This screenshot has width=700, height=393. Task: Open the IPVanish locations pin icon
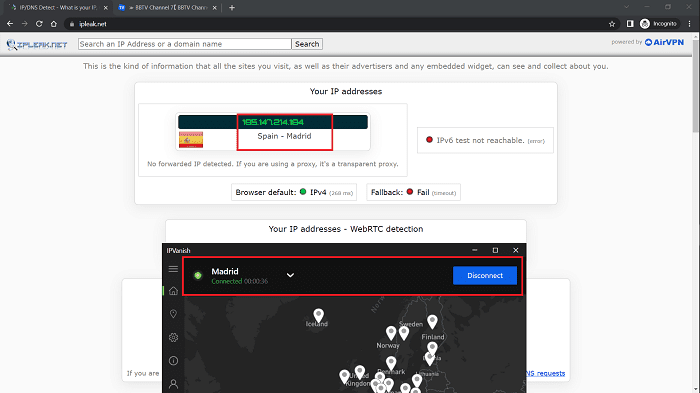click(173, 314)
